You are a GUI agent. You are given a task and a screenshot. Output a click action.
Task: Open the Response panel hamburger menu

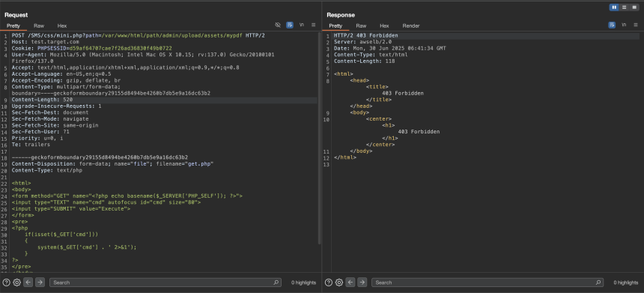[635, 25]
